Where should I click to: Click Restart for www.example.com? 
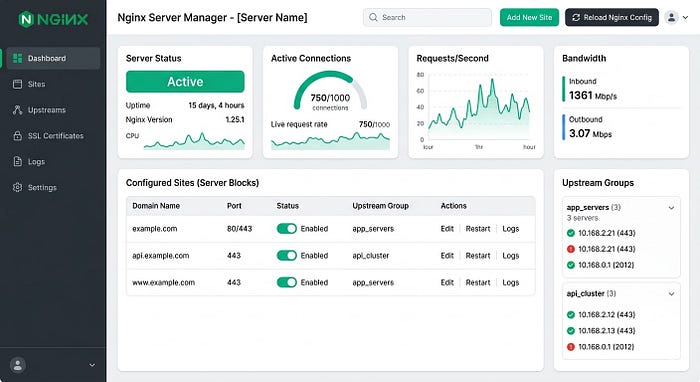click(x=478, y=282)
